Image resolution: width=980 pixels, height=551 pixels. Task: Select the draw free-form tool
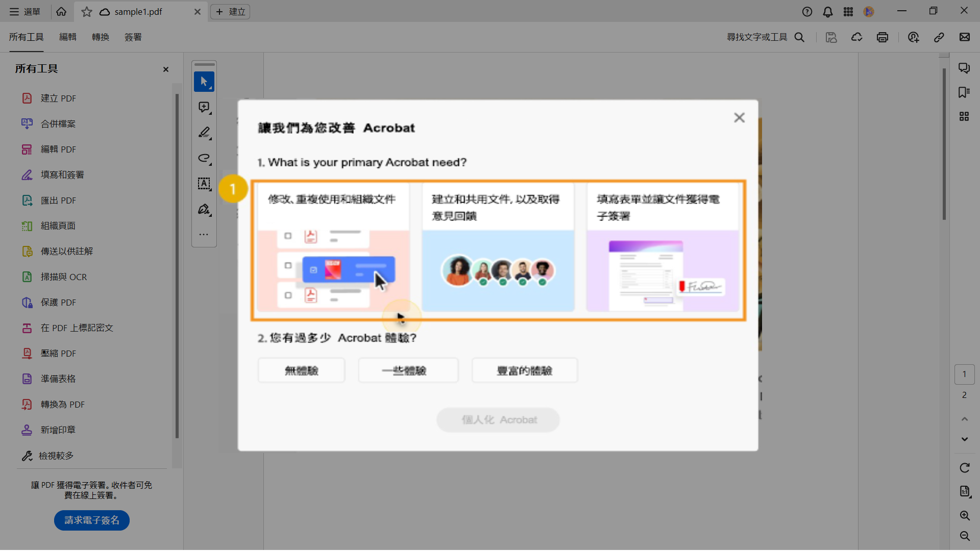[x=204, y=159]
